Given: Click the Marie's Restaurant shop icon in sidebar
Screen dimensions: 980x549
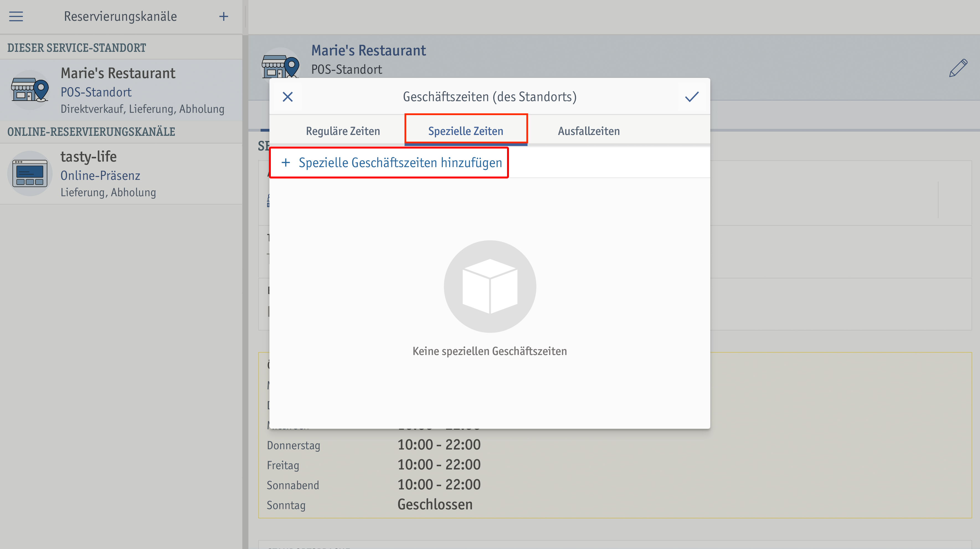Looking at the screenshot, I should click(x=30, y=90).
